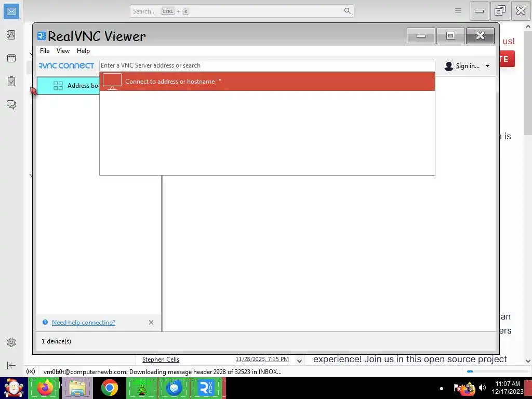Open the View menu in RealVNC Viewer
Screen dimensions: 532x399
(63, 51)
